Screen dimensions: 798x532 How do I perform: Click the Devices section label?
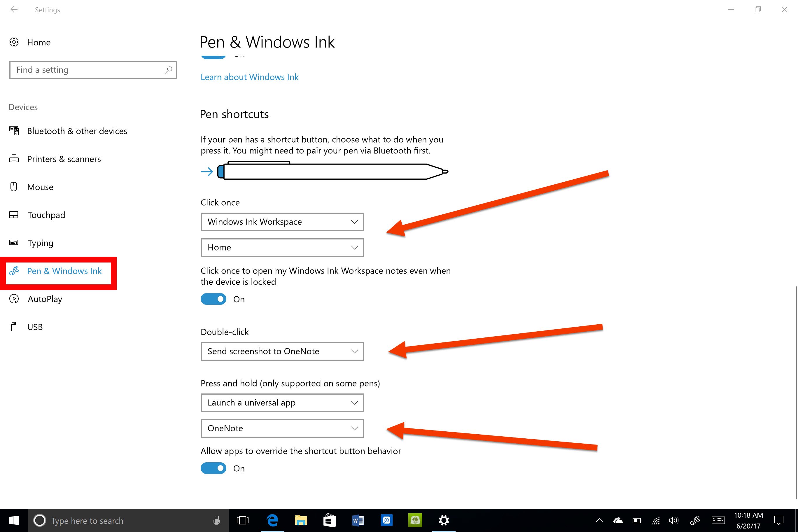click(23, 107)
